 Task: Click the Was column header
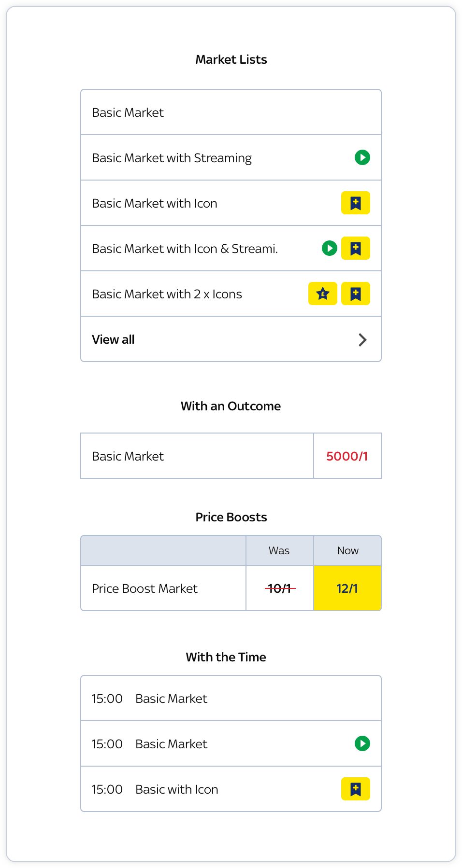279,550
